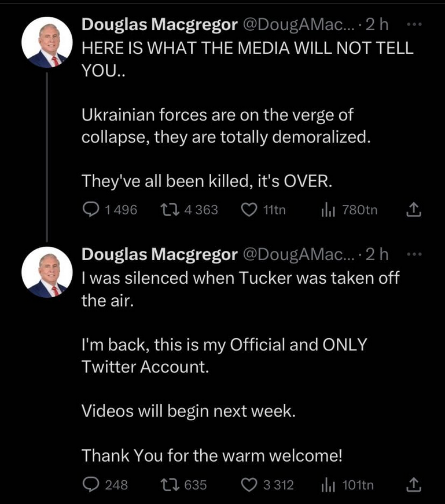Open the share menu on the first tweet
This screenshot has height=504, width=445.
(414, 210)
